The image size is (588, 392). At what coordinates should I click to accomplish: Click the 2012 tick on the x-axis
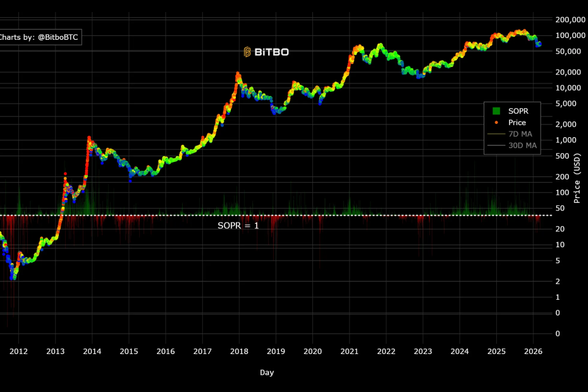point(19,351)
